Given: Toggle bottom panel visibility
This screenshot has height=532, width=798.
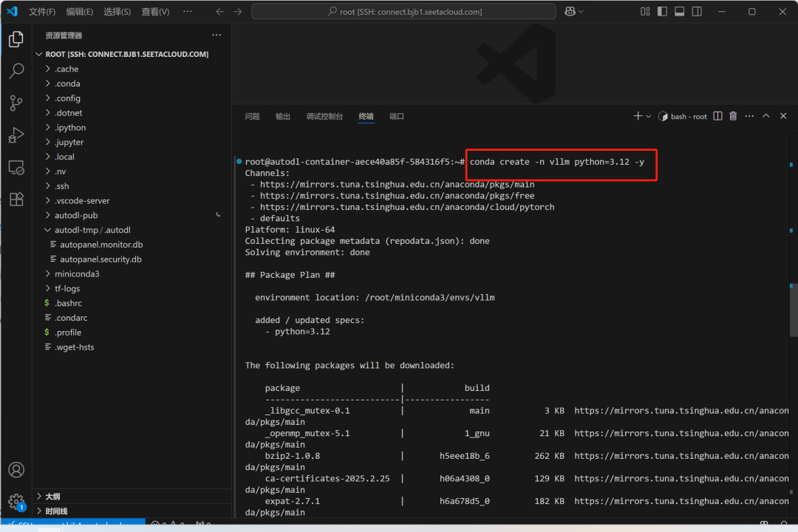Looking at the screenshot, I should pyautogui.click(x=680, y=11).
